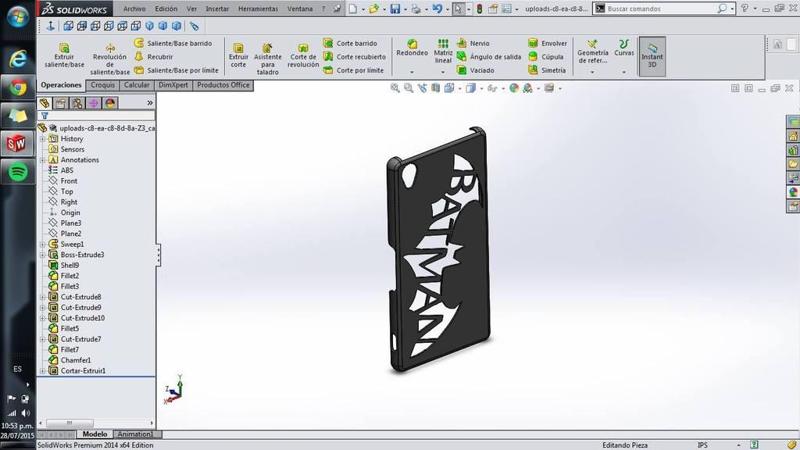
Task: Expand the Boss-Extrude3 feature node
Action: coord(43,255)
